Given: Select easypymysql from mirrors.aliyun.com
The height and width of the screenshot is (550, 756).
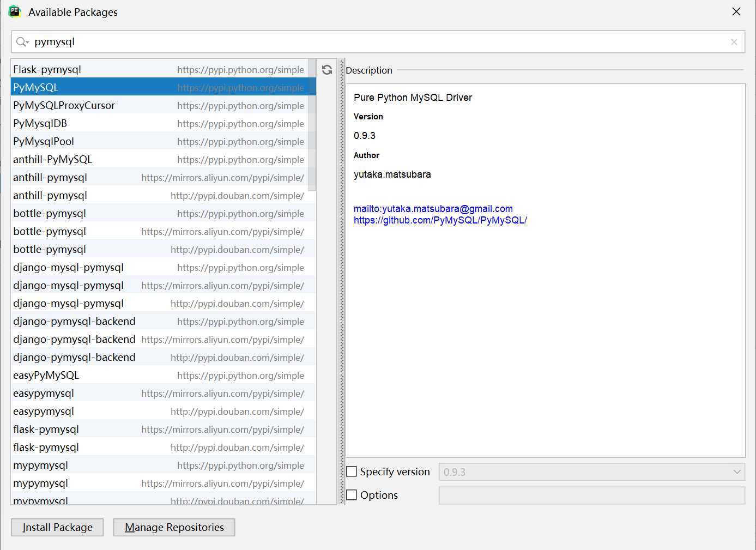Looking at the screenshot, I should point(164,393).
